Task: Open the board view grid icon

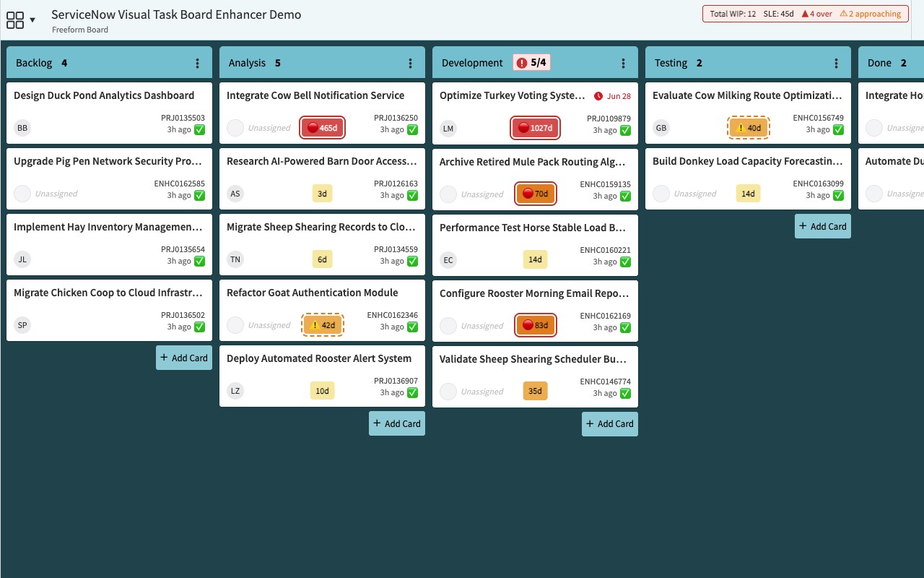Action: 15,20
